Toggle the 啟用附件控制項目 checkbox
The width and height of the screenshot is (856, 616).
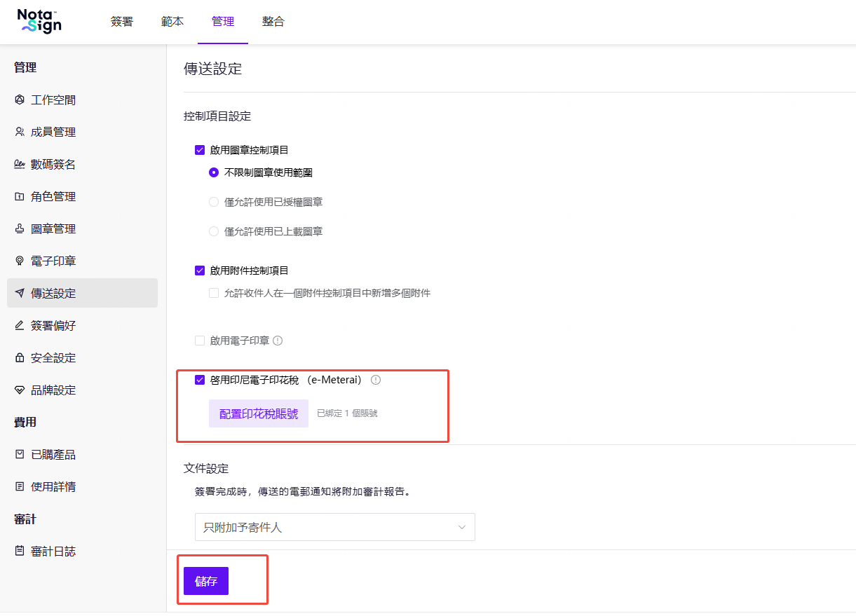pos(200,271)
